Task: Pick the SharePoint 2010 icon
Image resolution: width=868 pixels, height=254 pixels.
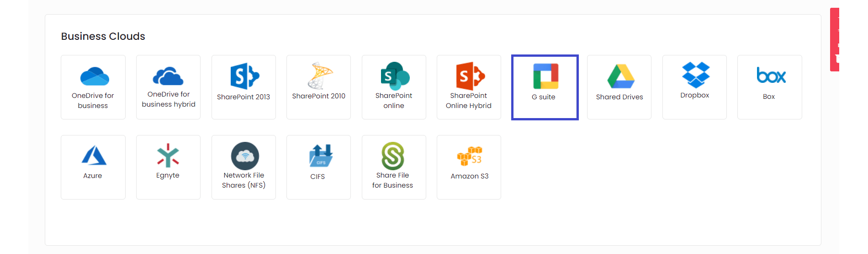Action: click(x=320, y=76)
